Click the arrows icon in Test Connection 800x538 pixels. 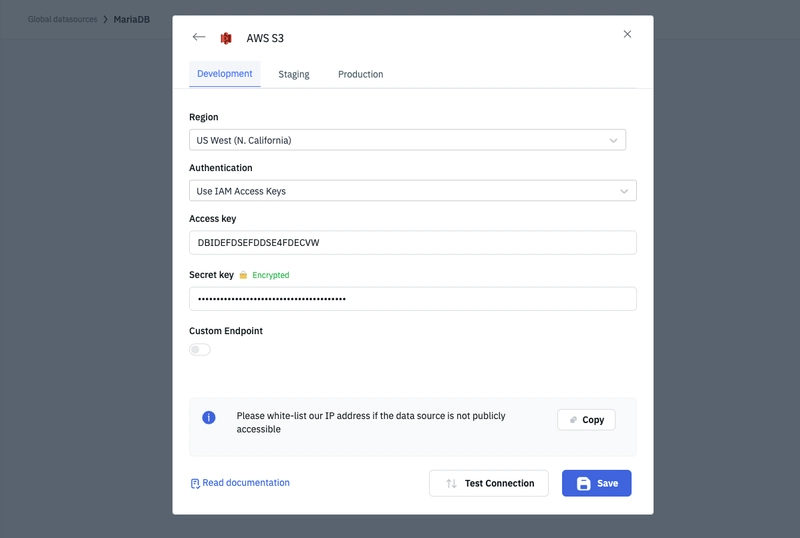[451, 483]
